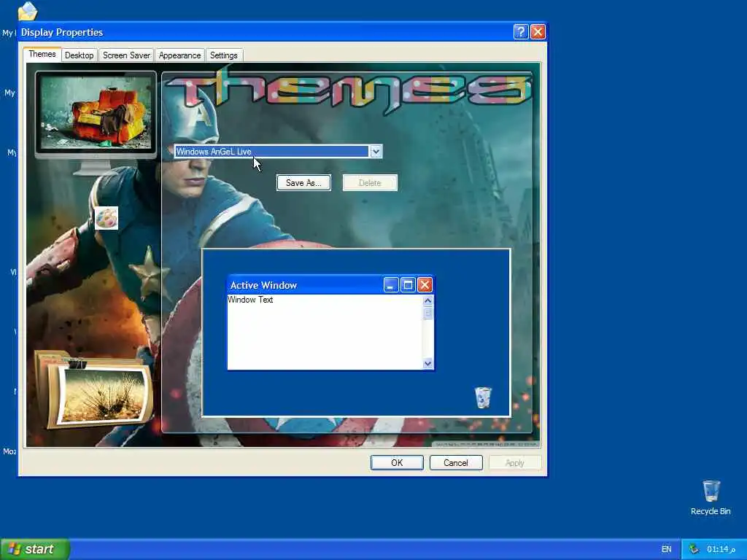The width and height of the screenshot is (747, 560).
Task: Expand the theme dropdown arrow
Action: click(376, 152)
